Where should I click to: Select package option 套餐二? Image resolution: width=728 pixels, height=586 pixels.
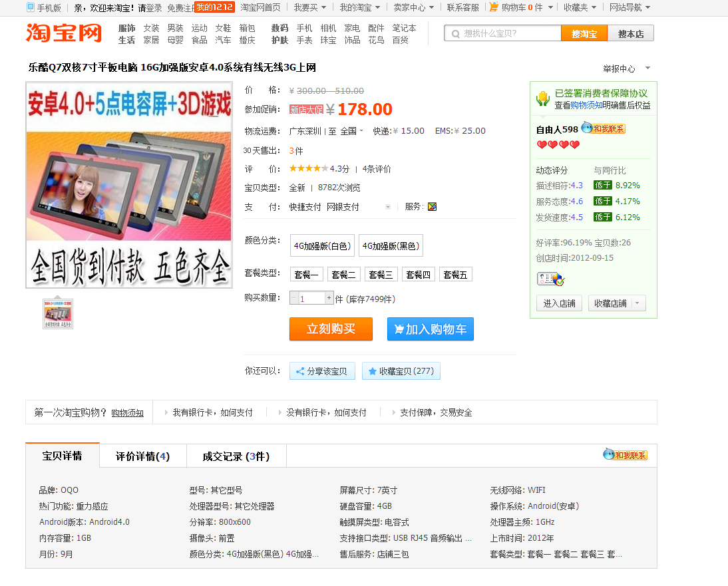click(x=343, y=274)
